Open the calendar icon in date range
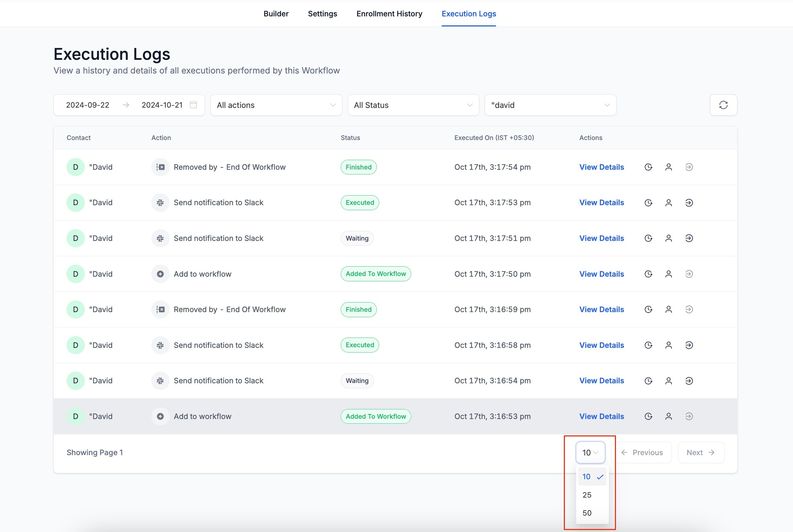Image resolution: width=793 pixels, height=532 pixels. [x=193, y=105]
